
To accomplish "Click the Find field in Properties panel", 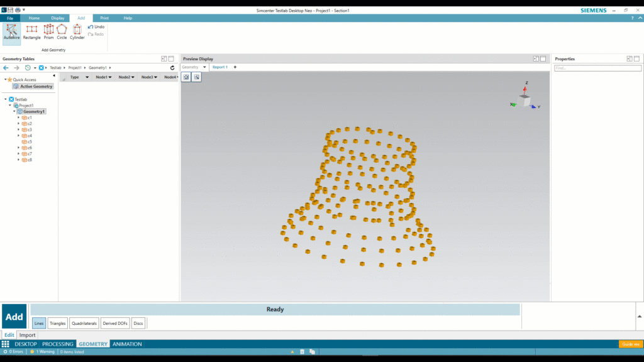I will click(598, 67).
